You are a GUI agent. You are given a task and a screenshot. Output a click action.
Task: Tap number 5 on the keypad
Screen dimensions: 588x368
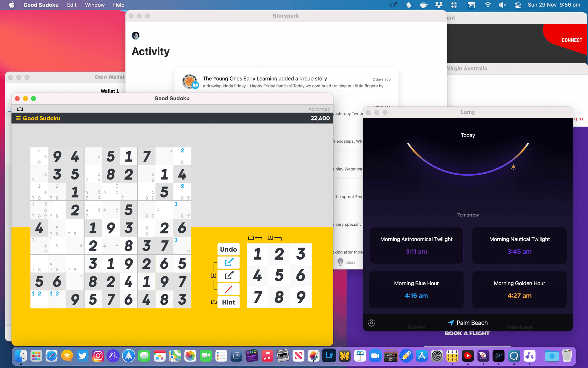coord(279,275)
